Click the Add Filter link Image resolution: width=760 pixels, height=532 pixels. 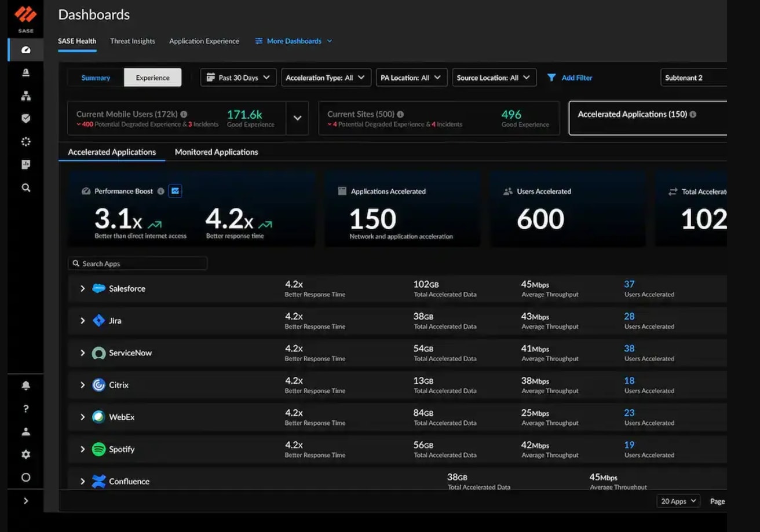click(577, 78)
